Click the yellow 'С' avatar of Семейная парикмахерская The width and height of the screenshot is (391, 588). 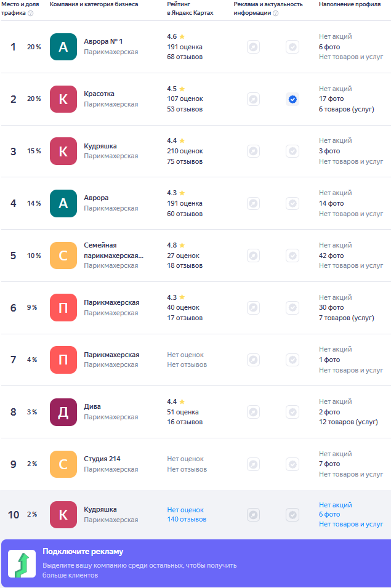63,256
